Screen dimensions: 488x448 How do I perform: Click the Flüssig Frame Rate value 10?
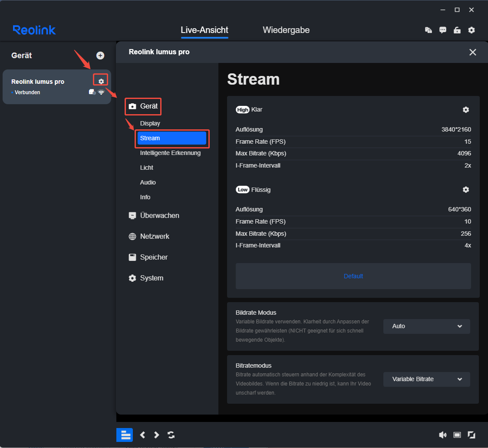(x=468, y=221)
